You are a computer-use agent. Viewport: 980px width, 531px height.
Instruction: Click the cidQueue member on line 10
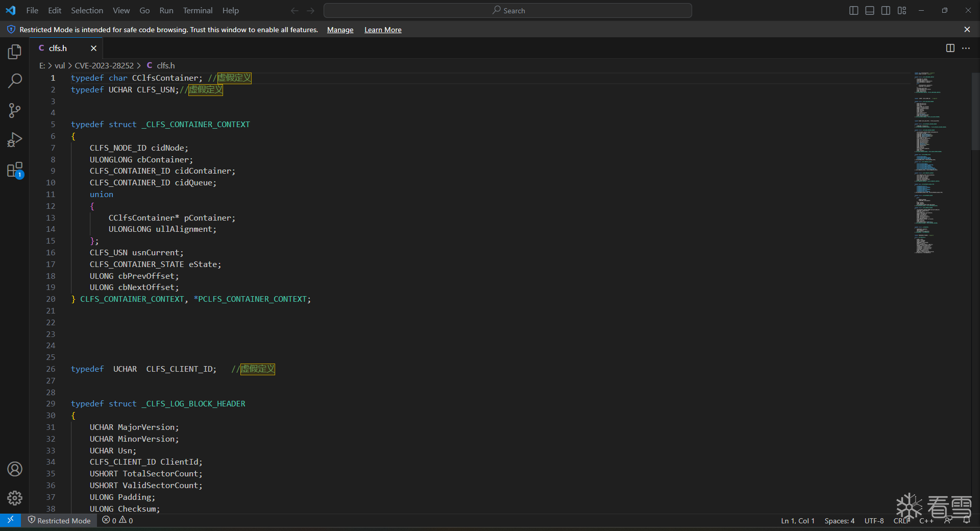(193, 183)
